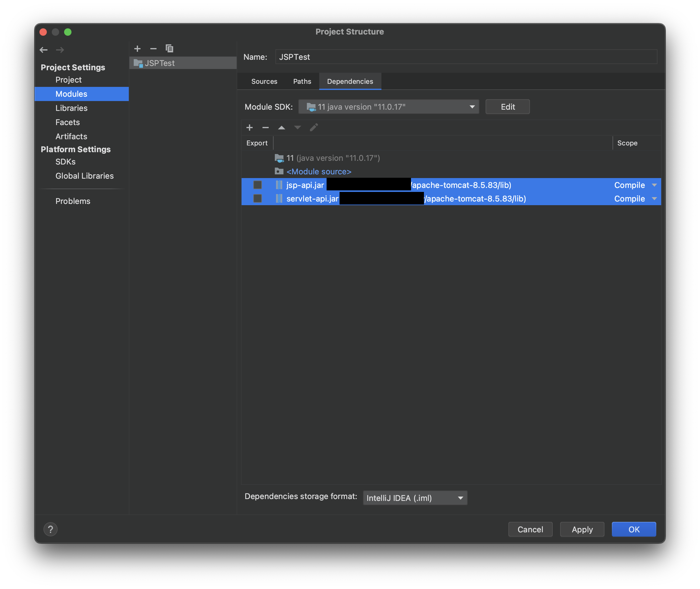The height and width of the screenshot is (589, 700).
Task: Open the Module SDK dropdown
Action: pos(389,107)
